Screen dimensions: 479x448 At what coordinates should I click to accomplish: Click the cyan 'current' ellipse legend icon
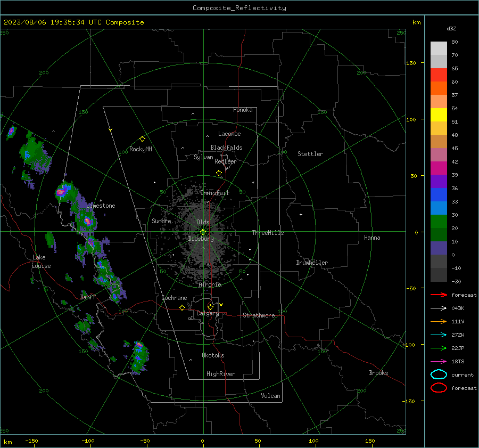439,374
